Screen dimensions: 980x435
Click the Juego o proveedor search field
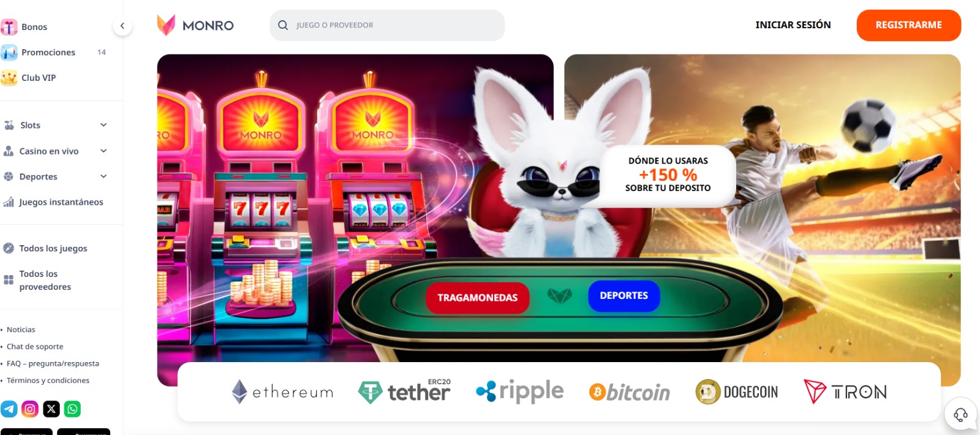387,25
